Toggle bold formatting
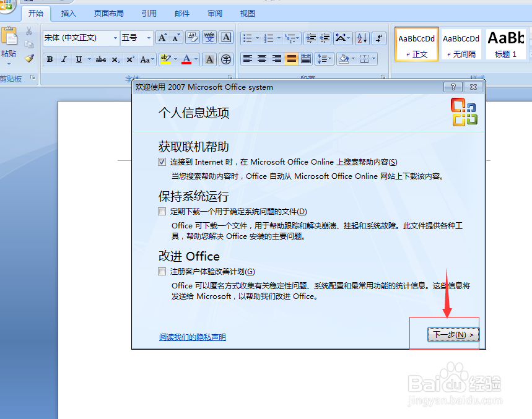 [x=50, y=59]
